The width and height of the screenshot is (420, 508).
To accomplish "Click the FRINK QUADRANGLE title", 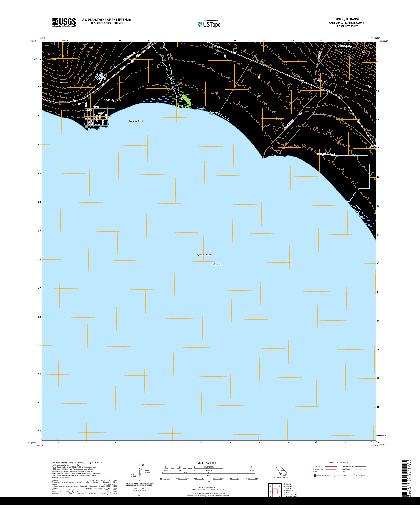I will pyautogui.click(x=347, y=19).
